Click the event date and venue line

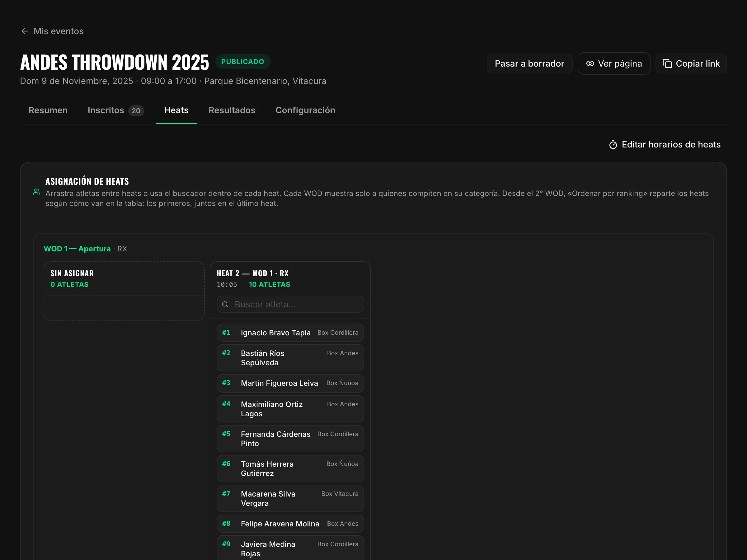[x=173, y=81]
